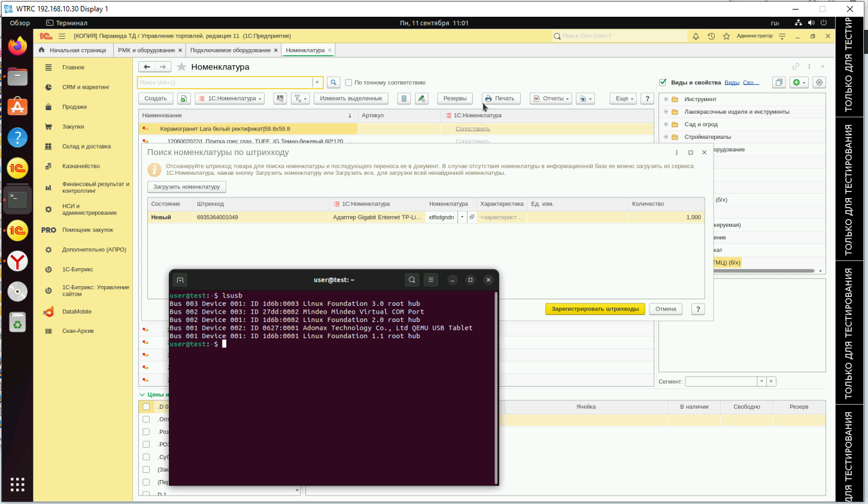Click the navigate back arrow button
Image resolution: width=868 pixels, height=504 pixels.
(147, 67)
